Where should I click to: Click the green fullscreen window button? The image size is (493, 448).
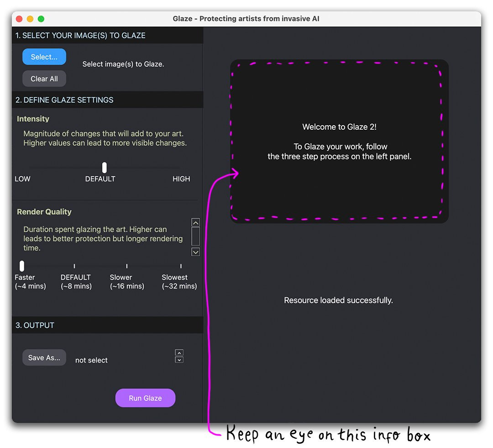(x=41, y=19)
